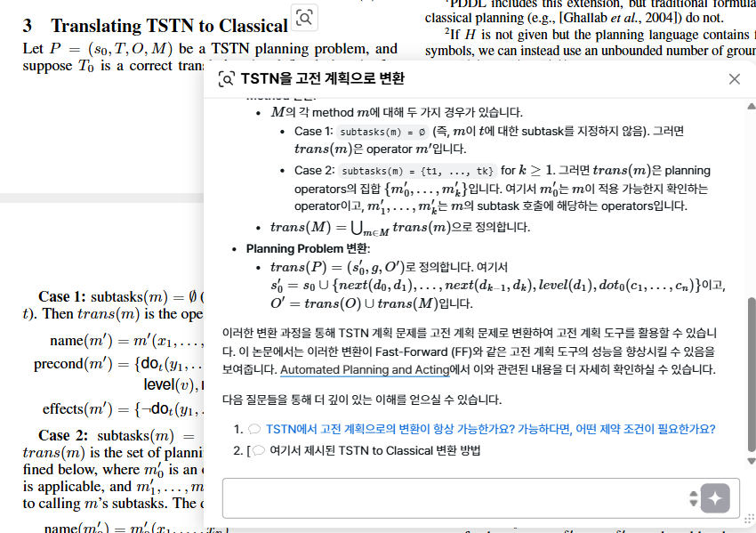Click the AI lens icon beside the section 3 heading
The height and width of the screenshot is (533, 756).
coord(305,18)
